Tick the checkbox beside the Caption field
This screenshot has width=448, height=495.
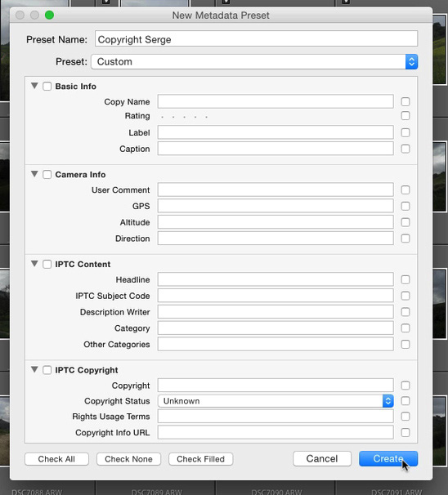click(x=405, y=149)
